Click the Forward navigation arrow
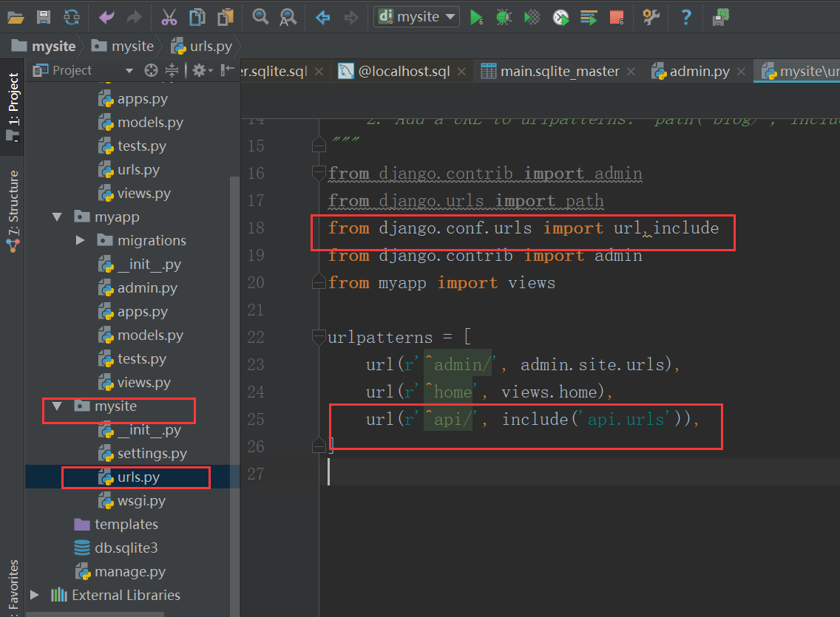Image resolution: width=840 pixels, height=617 pixels. tap(351, 18)
